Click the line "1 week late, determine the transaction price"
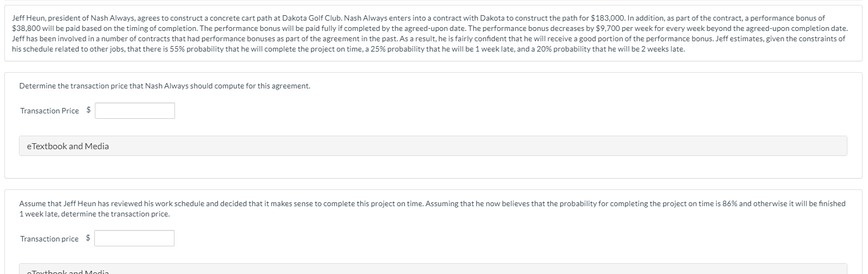The width and height of the screenshot is (868, 274). click(x=94, y=214)
